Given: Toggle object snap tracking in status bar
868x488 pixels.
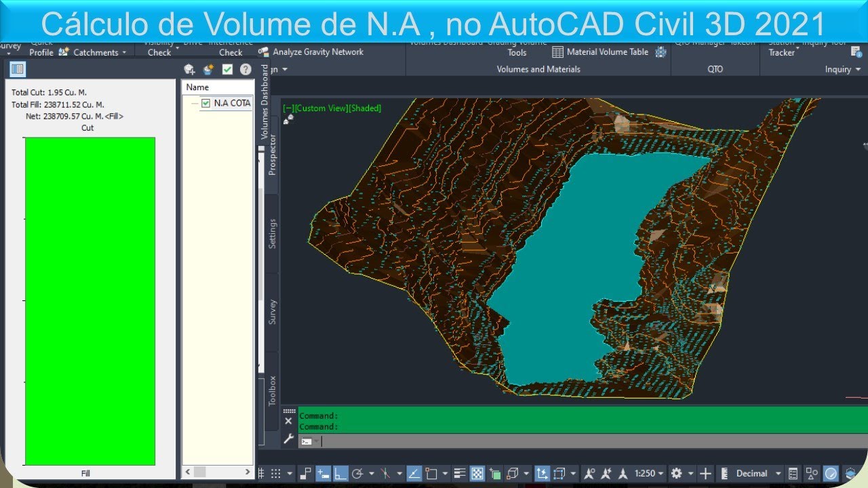Looking at the screenshot, I should pyautogui.click(x=414, y=473).
